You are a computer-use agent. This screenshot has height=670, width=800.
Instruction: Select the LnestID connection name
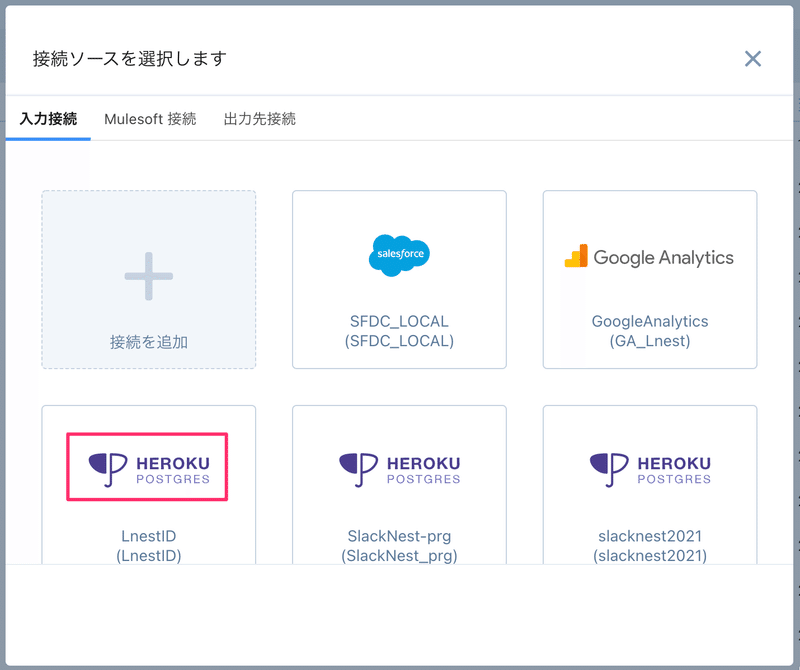148,546
